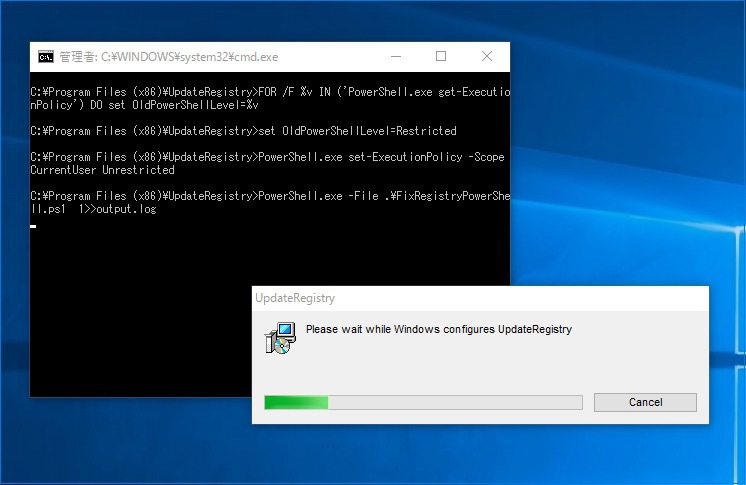The height and width of the screenshot is (485, 746).
Task: Click the installer computer and disc icon
Action: point(280,338)
